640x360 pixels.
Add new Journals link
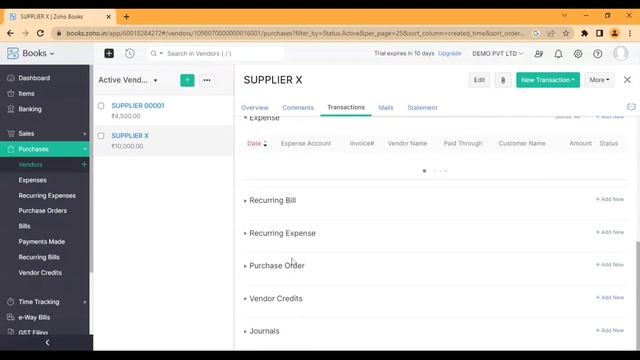coord(610,330)
